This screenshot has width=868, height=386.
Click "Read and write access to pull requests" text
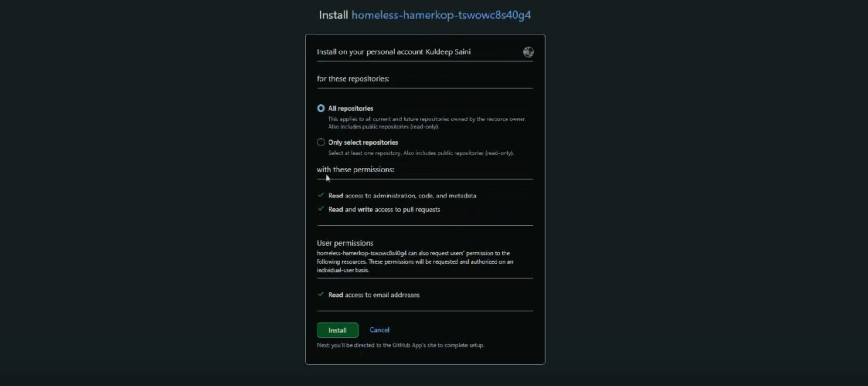pyautogui.click(x=384, y=209)
